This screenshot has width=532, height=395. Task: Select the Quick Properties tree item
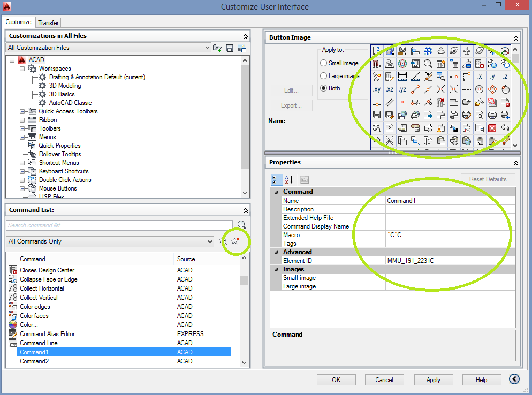59,146
